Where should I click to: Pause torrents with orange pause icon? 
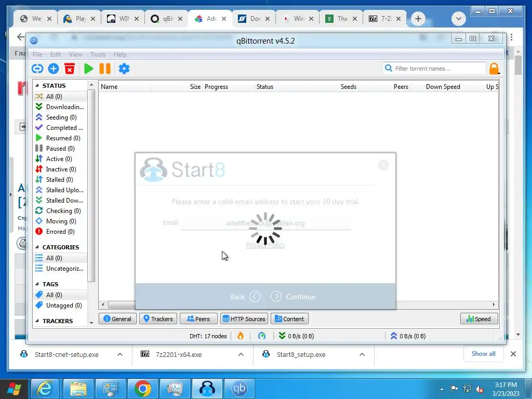(105, 69)
